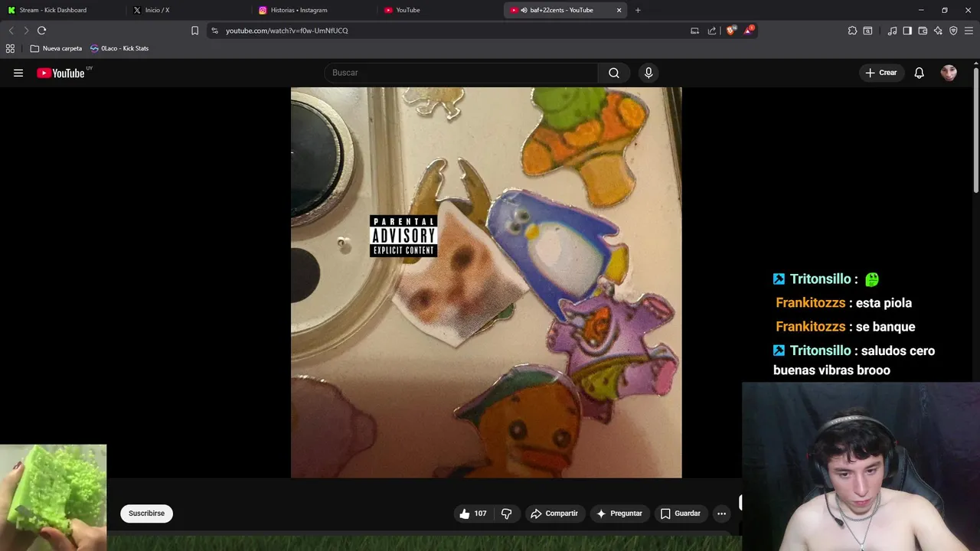Screen dimensions: 980x551
Task: Open Leo AI sparkle icon
Action: coord(938,31)
